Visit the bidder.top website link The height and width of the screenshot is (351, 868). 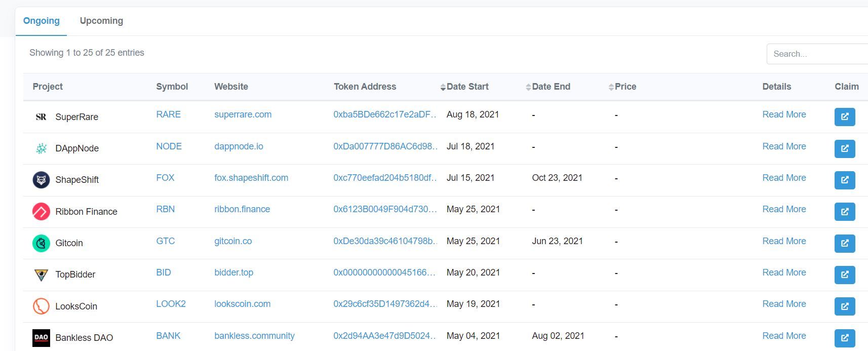233,272
